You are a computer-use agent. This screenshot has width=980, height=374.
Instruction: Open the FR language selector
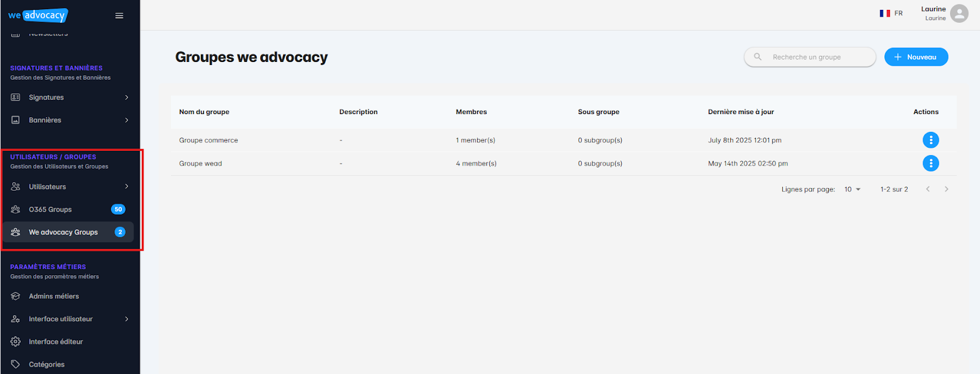click(x=891, y=13)
